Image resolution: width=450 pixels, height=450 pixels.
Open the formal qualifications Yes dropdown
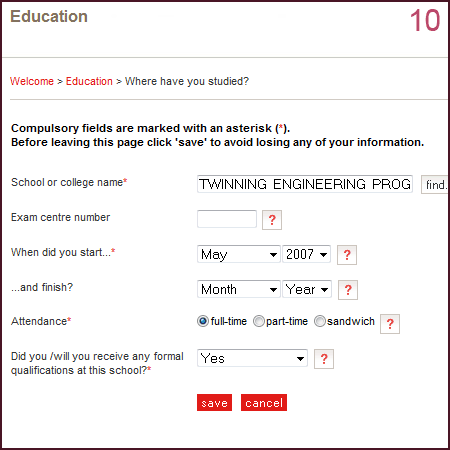tap(252, 358)
